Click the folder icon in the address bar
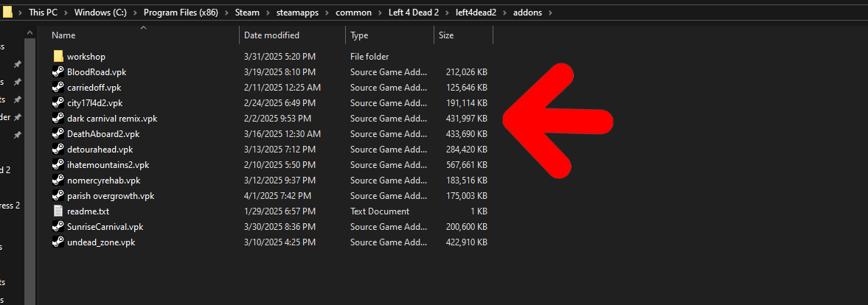The width and height of the screenshot is (868, 305). pyautogui.click(x=7, y=12)
